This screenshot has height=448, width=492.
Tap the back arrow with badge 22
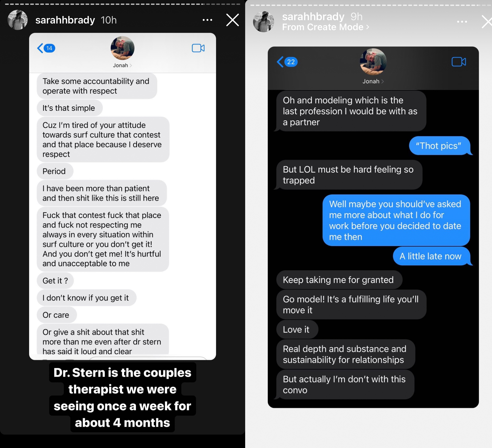(287, 62)
